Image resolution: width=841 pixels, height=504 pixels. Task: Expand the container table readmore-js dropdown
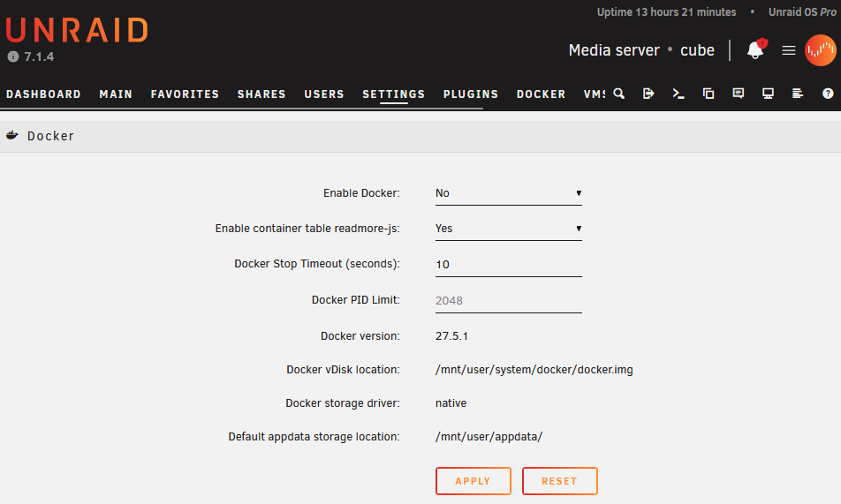point(509,229)
